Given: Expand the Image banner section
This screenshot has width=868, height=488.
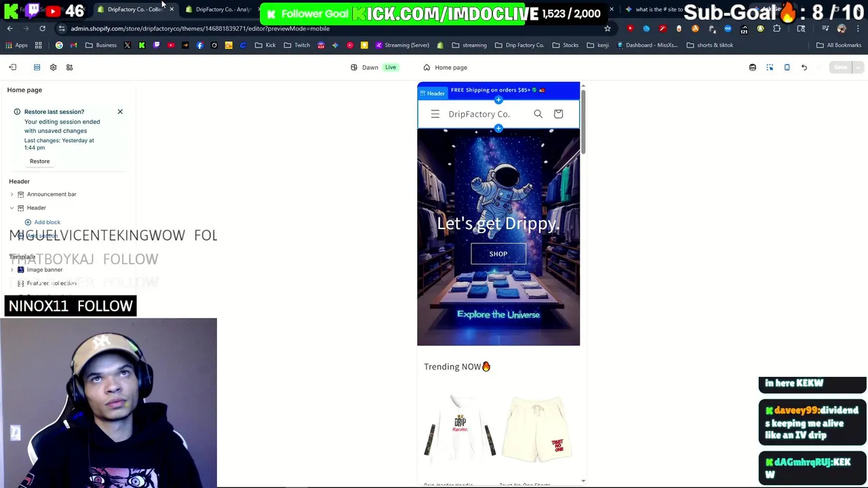Looking at the screenshot, I should (12, 270).
